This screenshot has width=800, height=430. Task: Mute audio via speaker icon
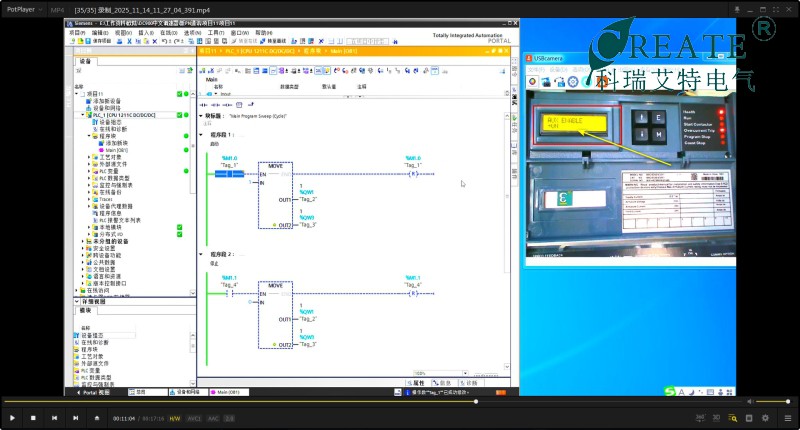(750, 401)
